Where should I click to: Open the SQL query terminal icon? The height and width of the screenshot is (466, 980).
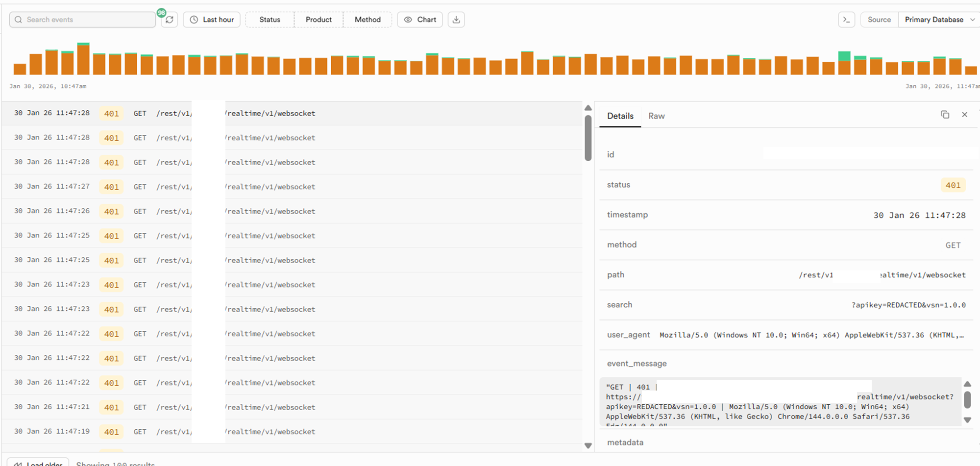[846, 20]
